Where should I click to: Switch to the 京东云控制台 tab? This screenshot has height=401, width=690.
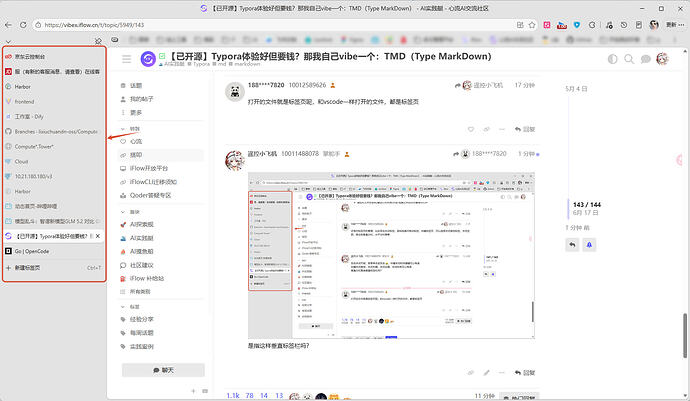[x=54, y=57]
